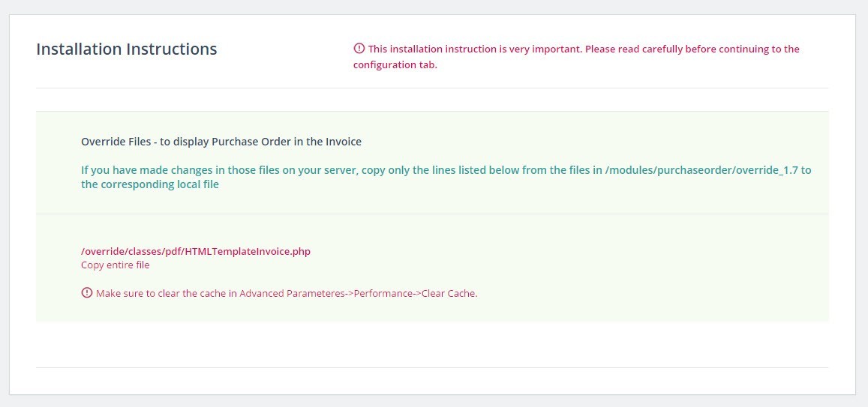Click the 'Copy entire file' text
This screenshot has width=868, height=407.
(115, 265)
